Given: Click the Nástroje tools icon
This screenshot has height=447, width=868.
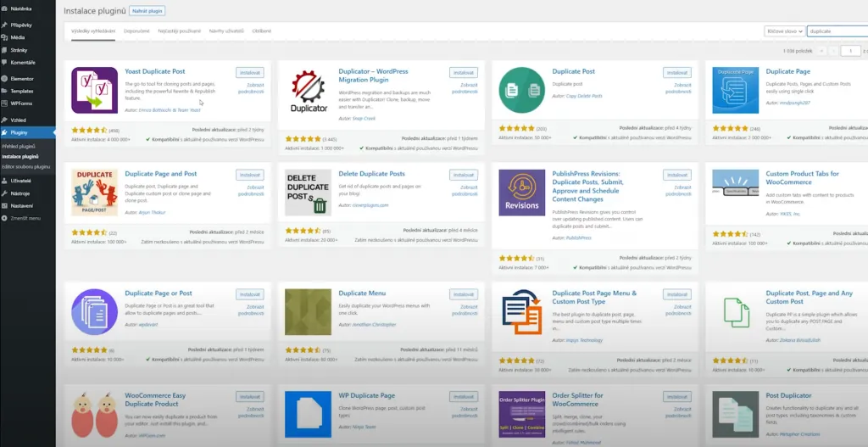Looking at the screenshot, I should tap(4, 193).
